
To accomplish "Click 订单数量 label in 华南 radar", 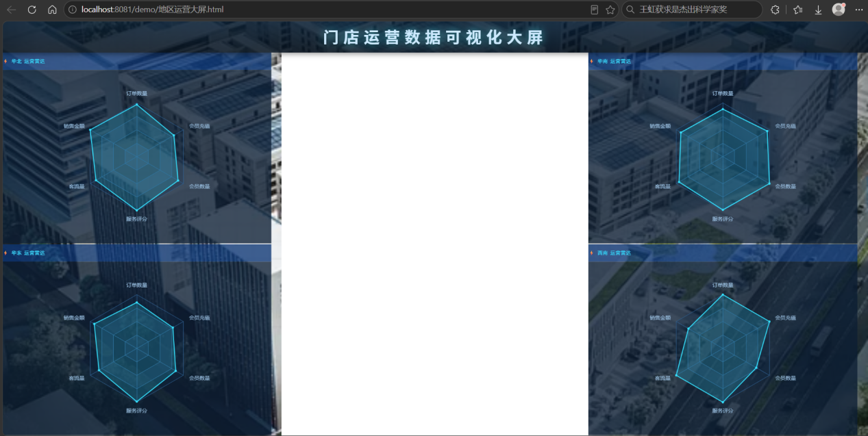I will pyautogui.click(x=723, y=93).
